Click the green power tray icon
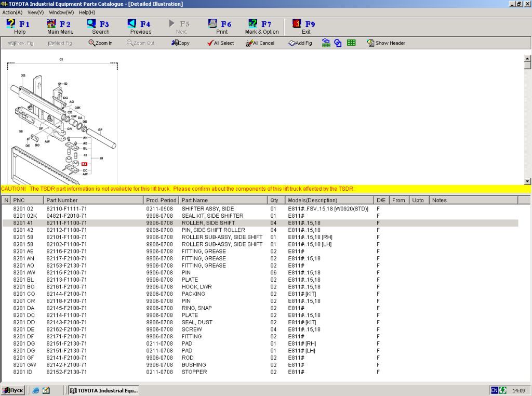The height and width of the screenshot is (396, 532). point(502,391)
